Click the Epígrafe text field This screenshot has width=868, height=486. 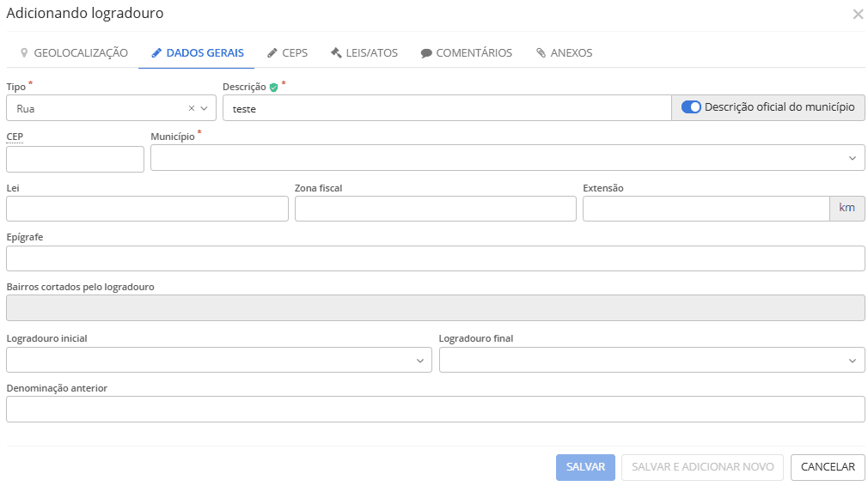coord(435,258)
